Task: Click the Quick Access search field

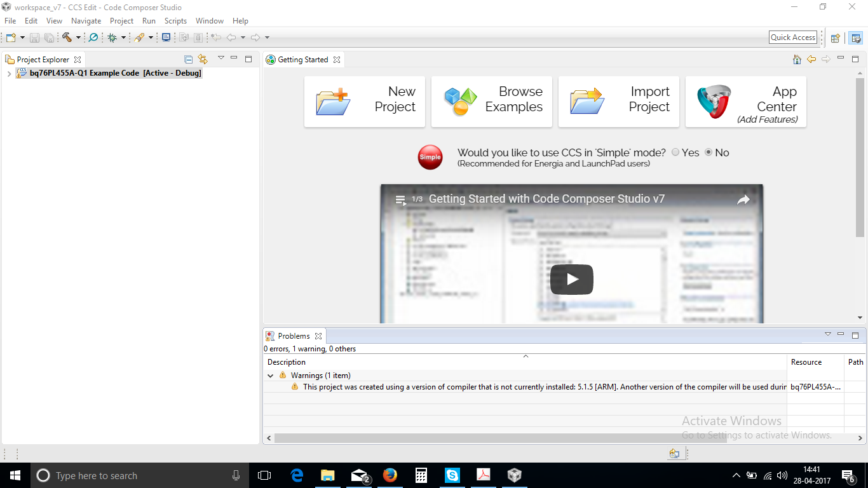Action: (793, 37)
